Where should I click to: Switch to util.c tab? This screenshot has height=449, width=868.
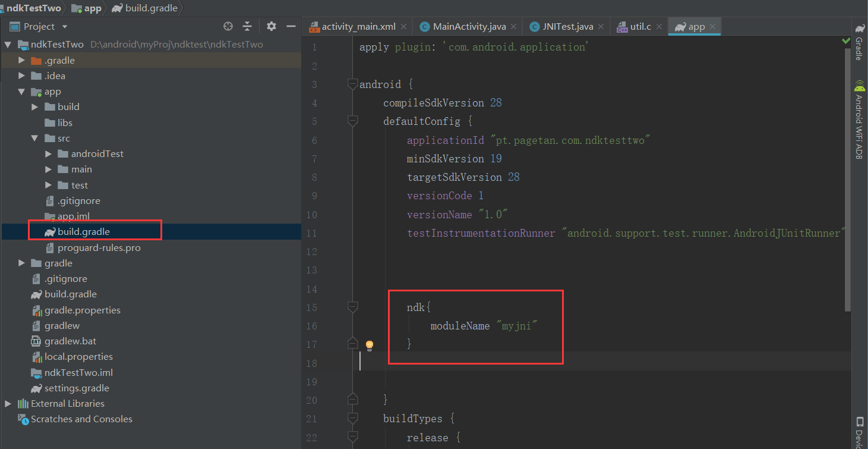pyautogui.click(x=640, y=27)
